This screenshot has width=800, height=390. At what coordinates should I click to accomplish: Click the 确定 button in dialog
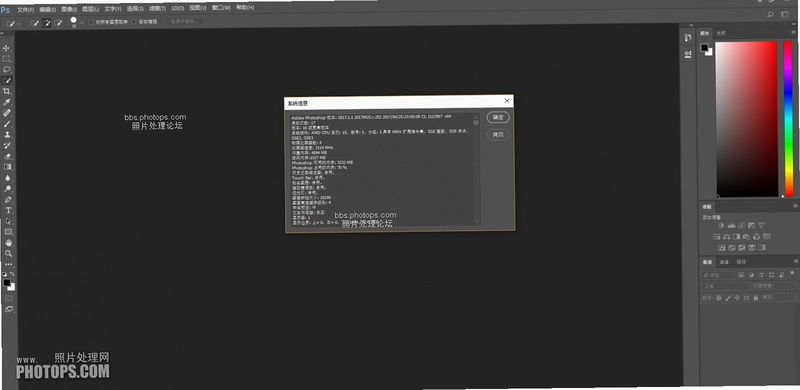click(x=498, y=117)
